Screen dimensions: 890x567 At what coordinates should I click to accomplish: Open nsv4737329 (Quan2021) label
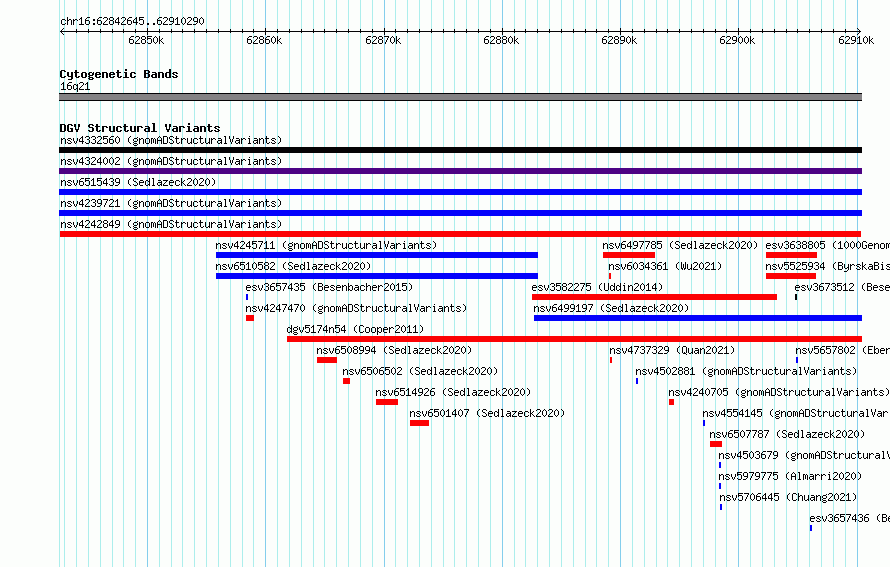(672, 350)
